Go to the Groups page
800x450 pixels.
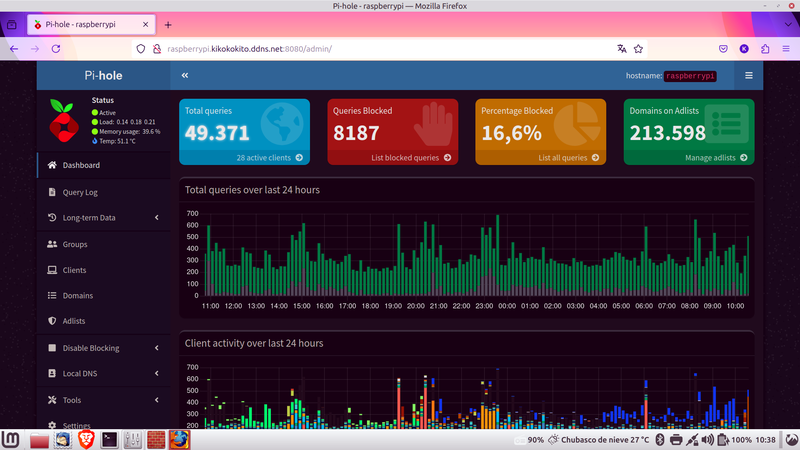(104, 244)
